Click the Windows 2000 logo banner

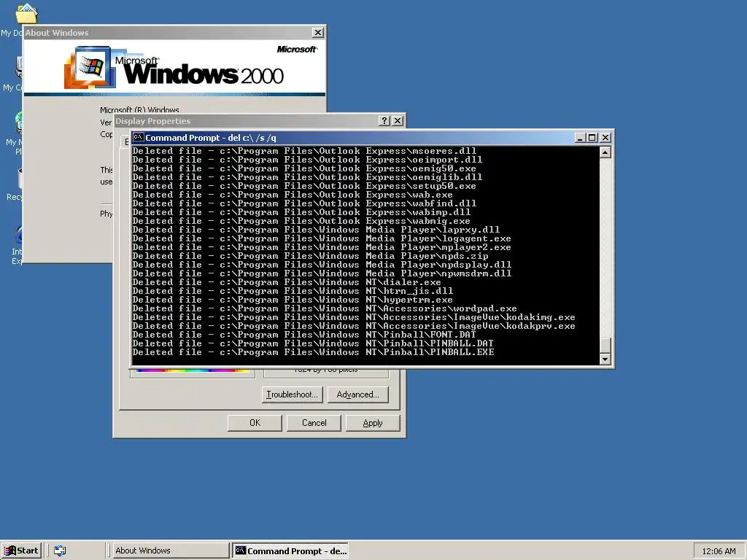point(174,66)
